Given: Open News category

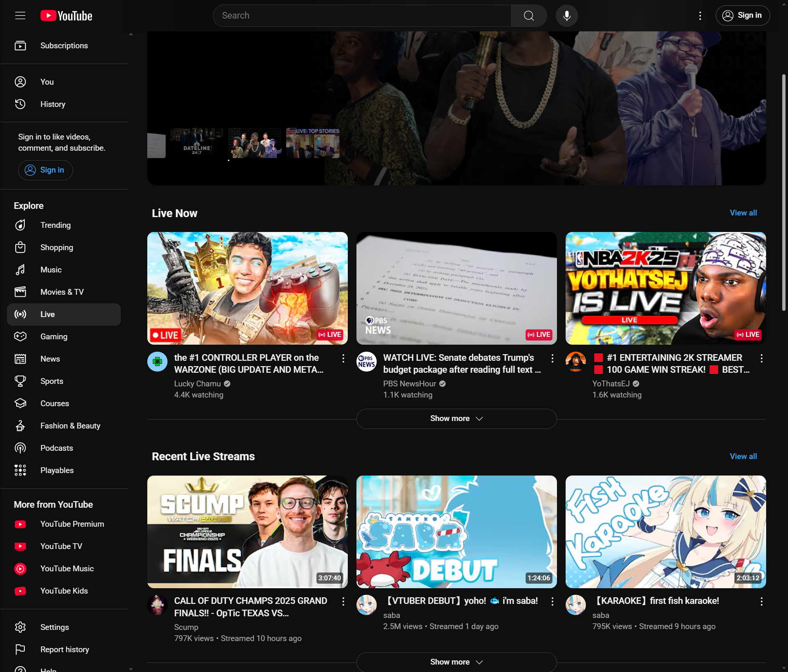Looking at the screenshot, I should click(x=64, y=359).
